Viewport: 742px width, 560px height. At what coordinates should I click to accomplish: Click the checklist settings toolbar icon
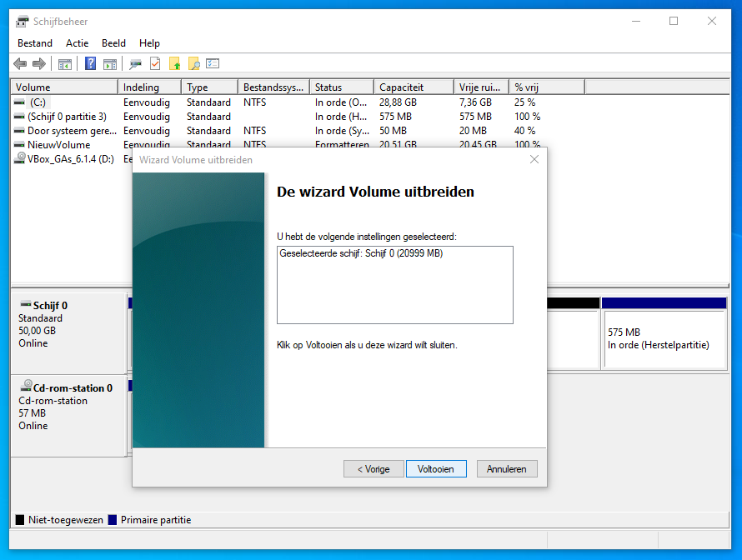tap(213, 64)
